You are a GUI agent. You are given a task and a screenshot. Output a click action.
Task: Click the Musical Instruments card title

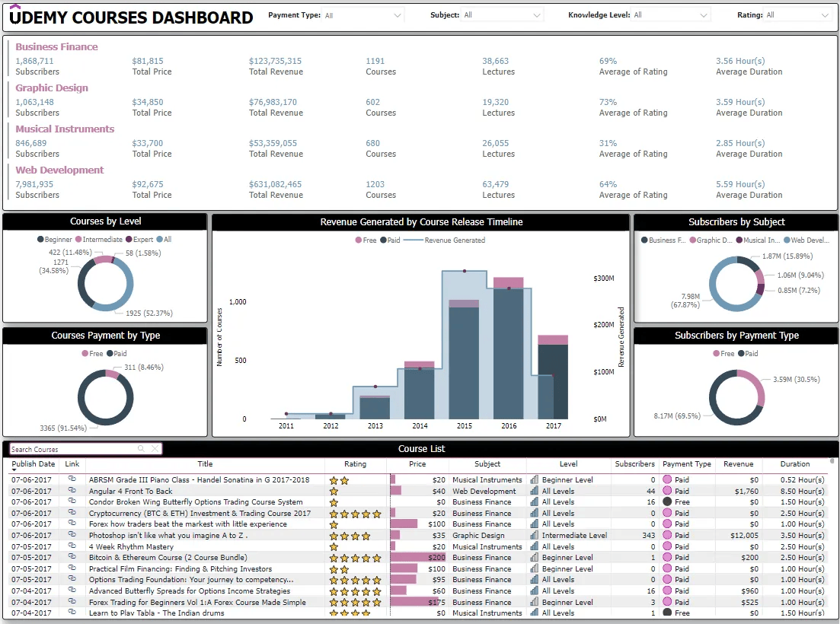[64, 129]
